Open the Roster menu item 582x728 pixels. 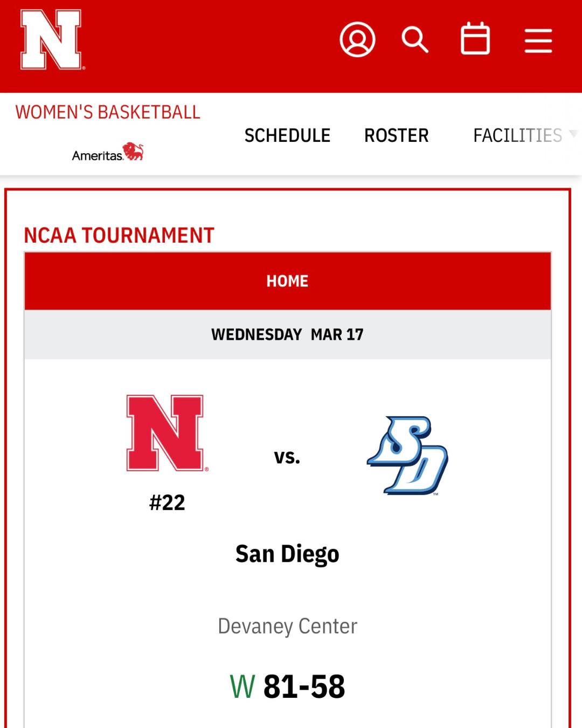tap(397, 135)
